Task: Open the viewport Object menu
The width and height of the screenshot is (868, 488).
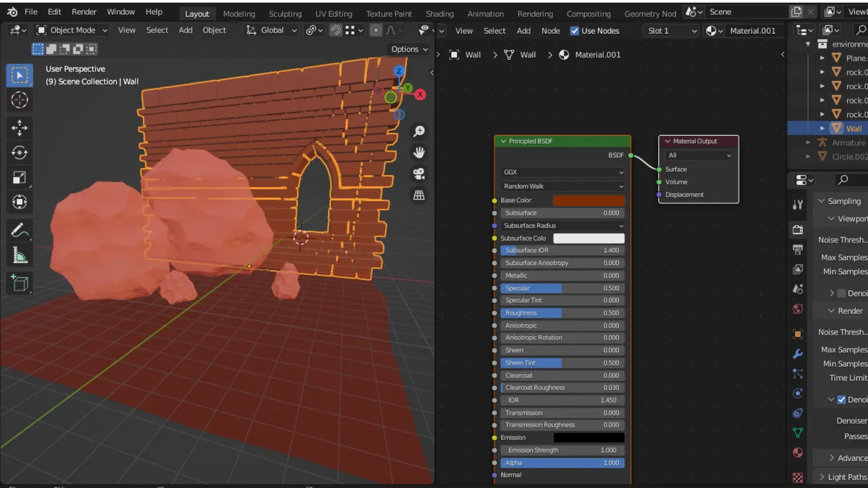Action: (214, 30)
